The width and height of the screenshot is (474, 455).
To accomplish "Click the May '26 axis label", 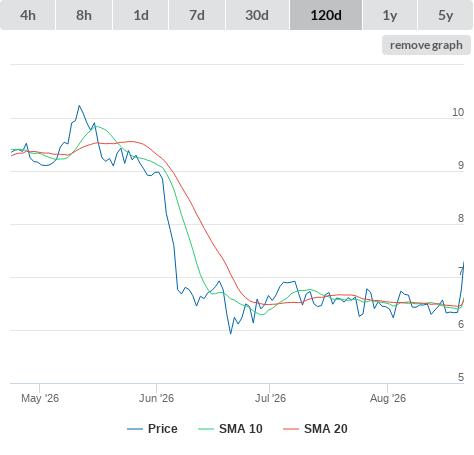I will click(x=40, y=398).
